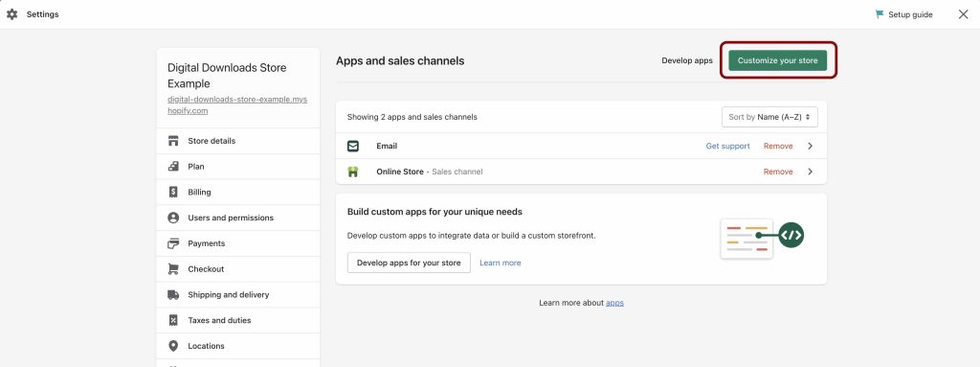Close the Settings page with X
The height and width of the screenshot is (367, 980).
963,14
